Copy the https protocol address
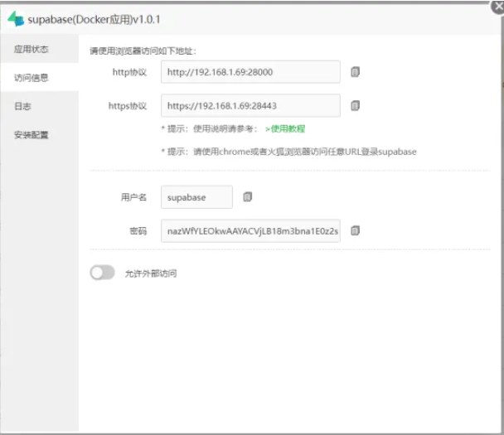 355,106
